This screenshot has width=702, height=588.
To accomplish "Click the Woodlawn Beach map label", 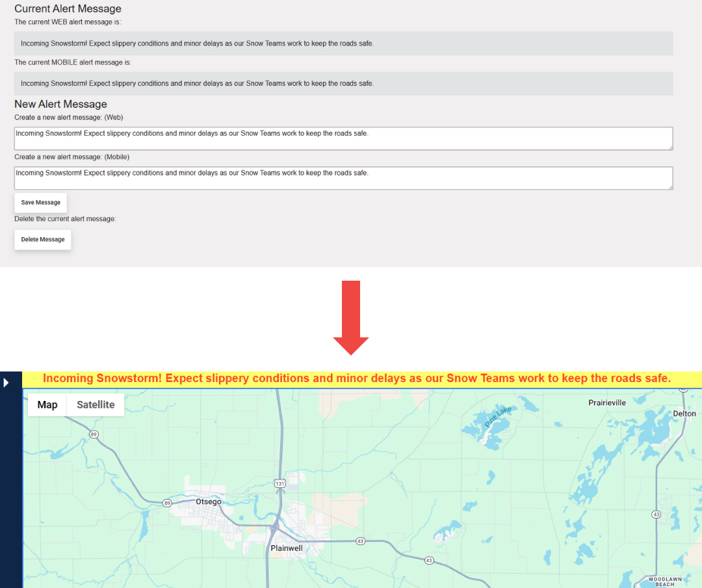I will click(x=664, y=581).
